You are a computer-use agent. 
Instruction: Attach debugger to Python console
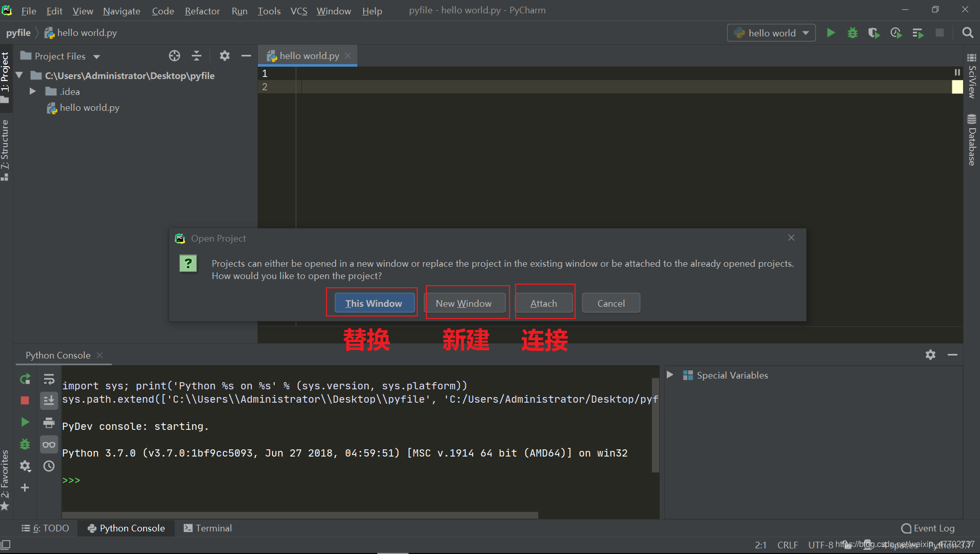coord(25,444)
